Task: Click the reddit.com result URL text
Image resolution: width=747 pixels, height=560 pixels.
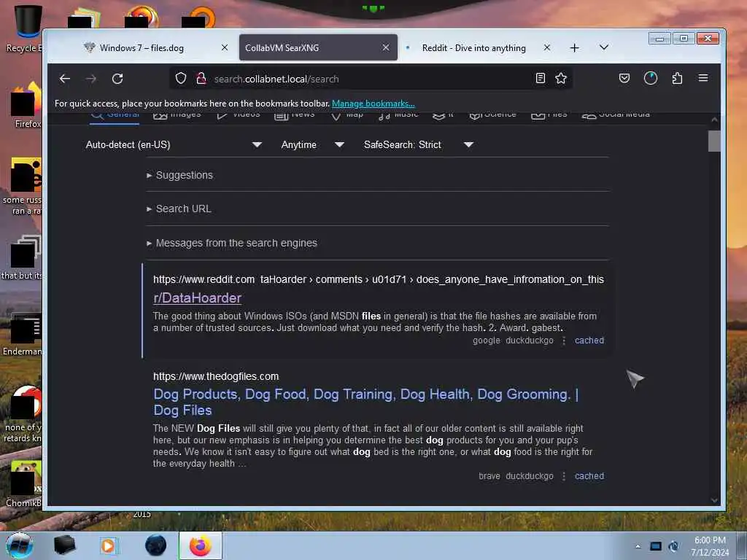Action: [x=379, y=279]
